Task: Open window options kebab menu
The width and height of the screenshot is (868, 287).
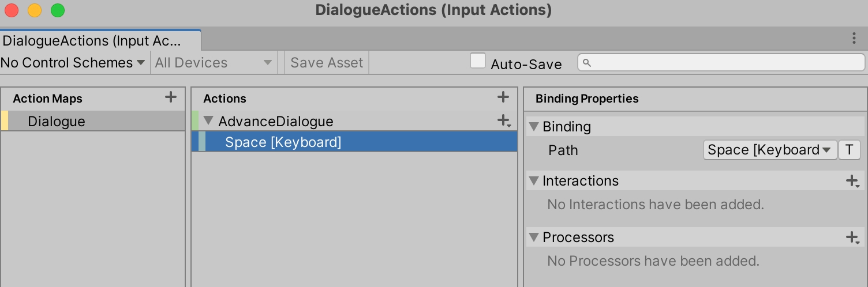Action: coord(854,39)
